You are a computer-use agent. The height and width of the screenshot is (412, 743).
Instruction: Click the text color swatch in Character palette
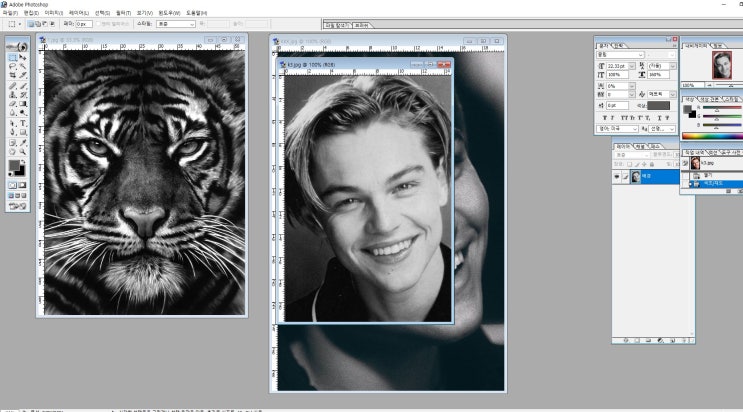(x=659, y=106)
